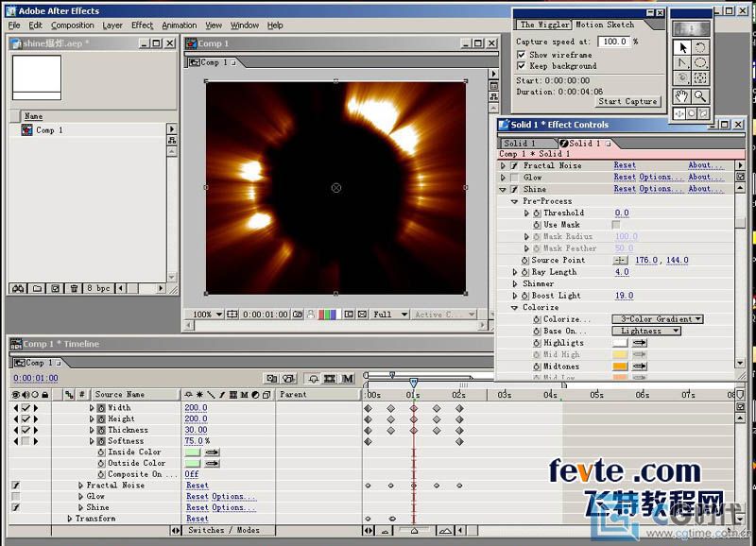Click Options link for Shine in Effect Controls
756x546 pixels.
661,189
